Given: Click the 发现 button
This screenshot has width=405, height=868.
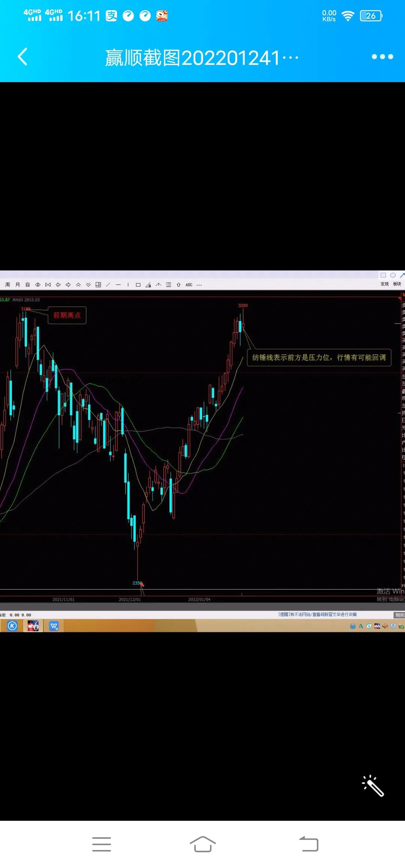Looking at the screenshot, I should [x=385, y=284].
